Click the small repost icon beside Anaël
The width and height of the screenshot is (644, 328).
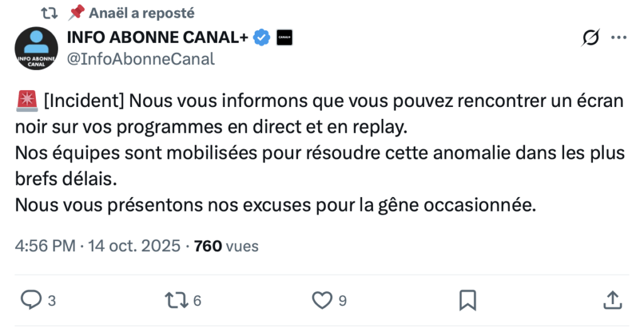pos(49,12)
